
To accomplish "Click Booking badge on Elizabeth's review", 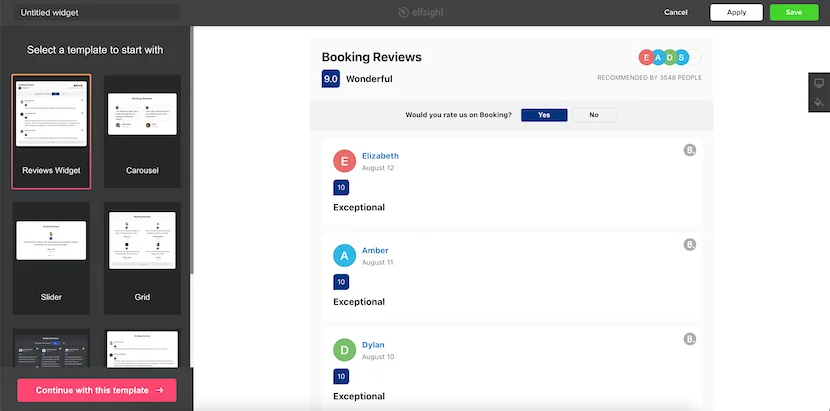I will (x=690, y=150).
